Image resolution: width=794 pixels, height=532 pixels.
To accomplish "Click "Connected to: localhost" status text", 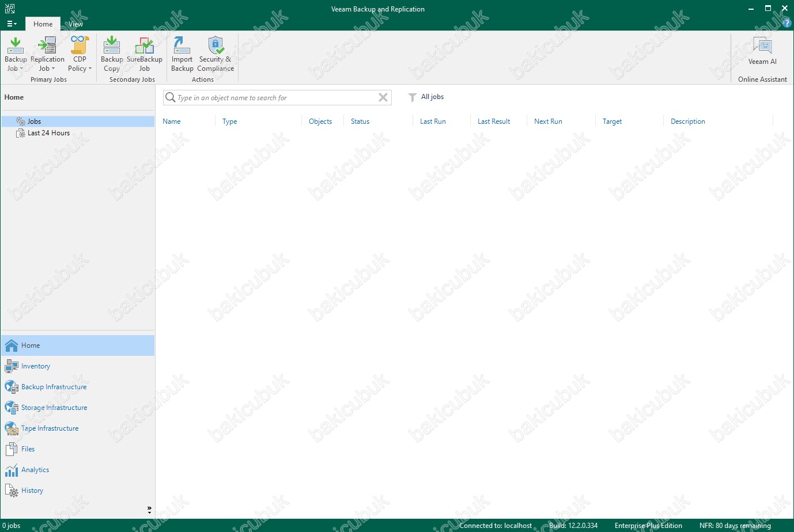I will [x=496, y=526].
